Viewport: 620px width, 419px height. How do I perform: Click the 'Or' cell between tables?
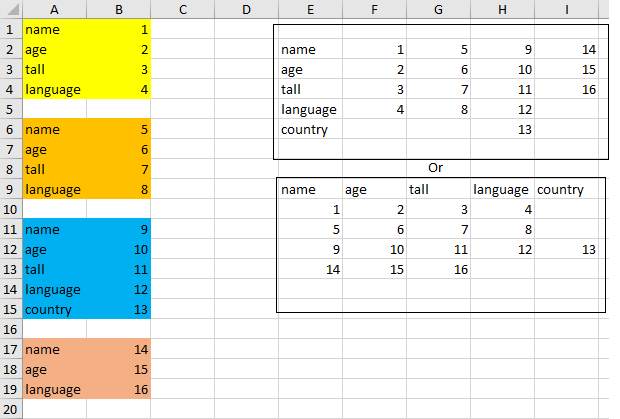tap(436, 168)
